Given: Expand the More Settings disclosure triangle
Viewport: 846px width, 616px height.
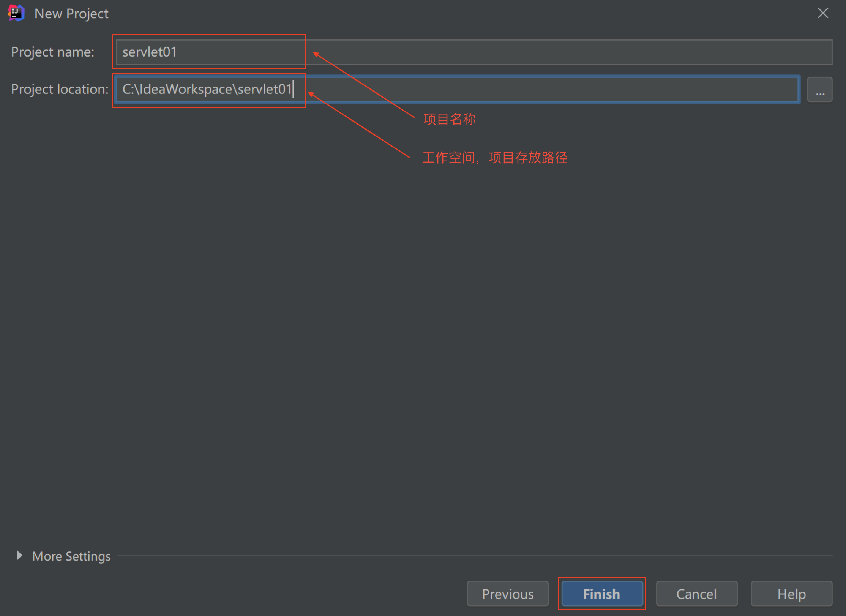Looking at the screenshot, I should click(x=19, y=556).
